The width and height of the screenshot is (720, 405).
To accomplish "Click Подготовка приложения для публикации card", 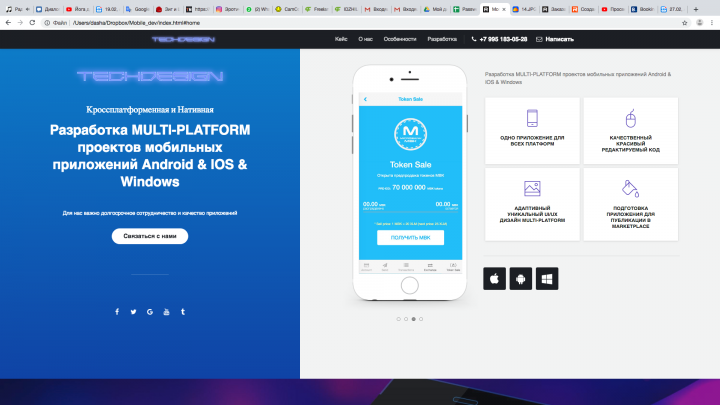I will (x=631, y=204).
